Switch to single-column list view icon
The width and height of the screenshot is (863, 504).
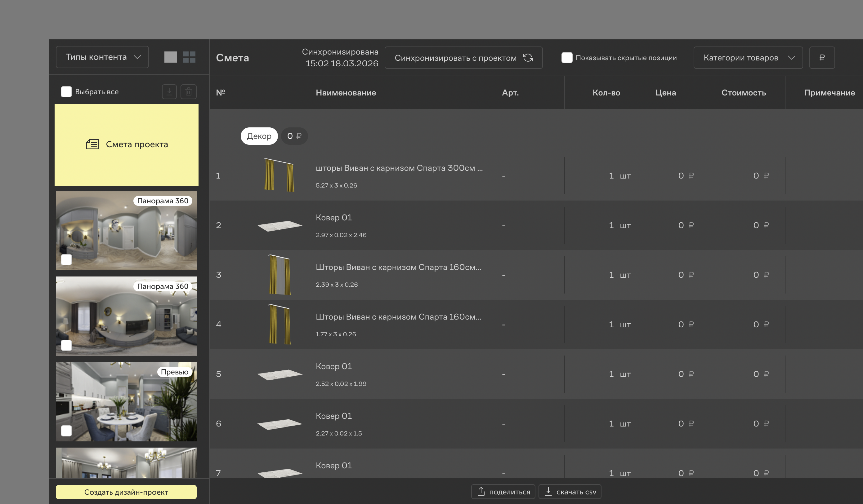point(170,57)
